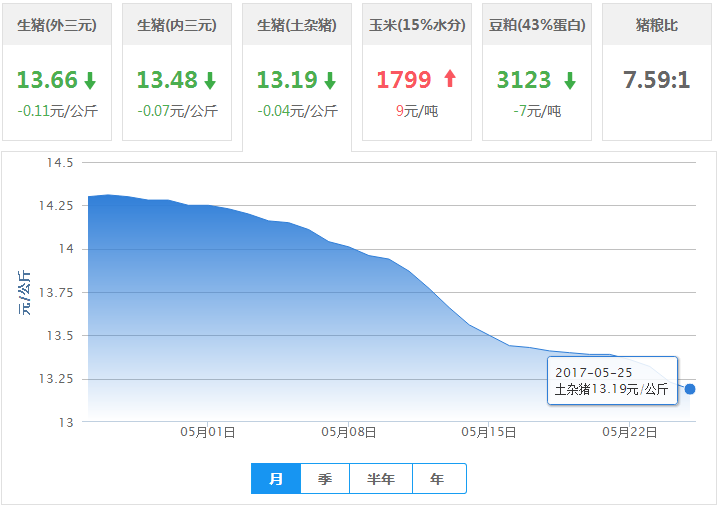Click green down arrow beside 3123
This screenshot has height=511, width=722.
click(x=570, y=80)
